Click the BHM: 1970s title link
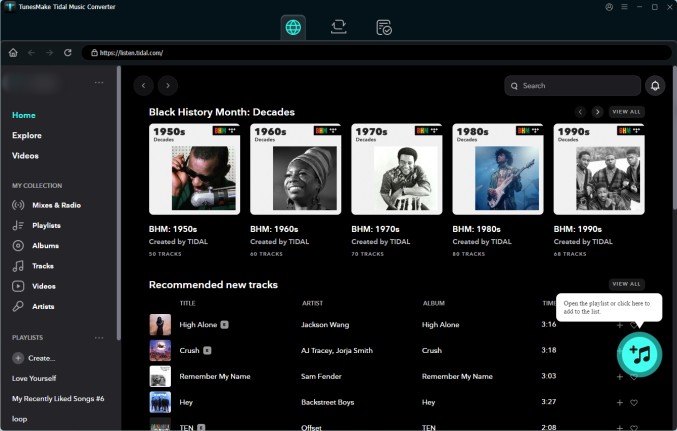 pos(375,229)
